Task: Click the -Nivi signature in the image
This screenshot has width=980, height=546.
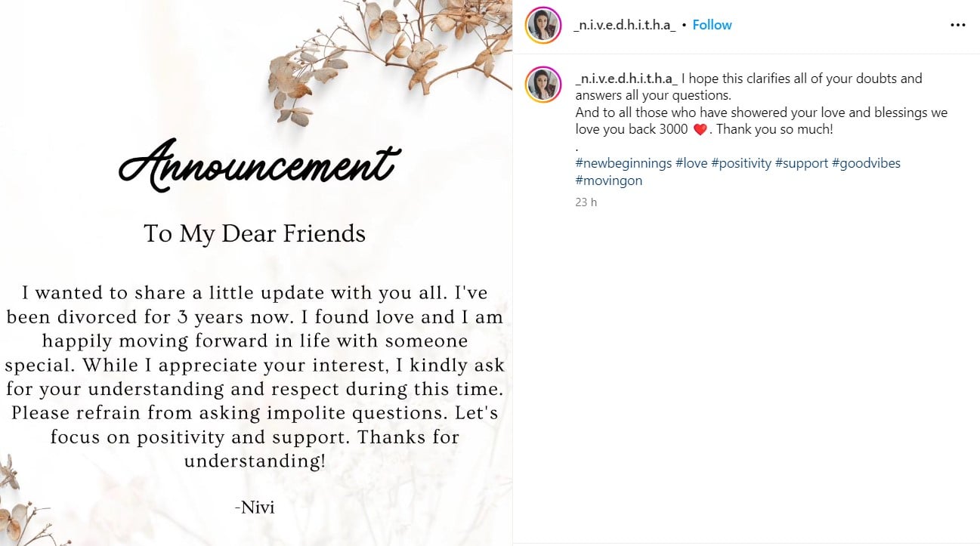Action: tap(255, 507)
